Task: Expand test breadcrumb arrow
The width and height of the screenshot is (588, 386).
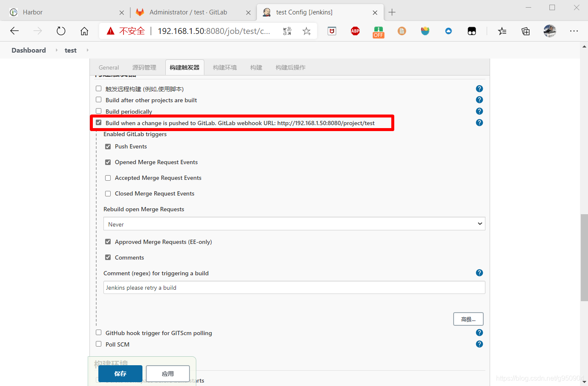Action: (x=87, y=50)
